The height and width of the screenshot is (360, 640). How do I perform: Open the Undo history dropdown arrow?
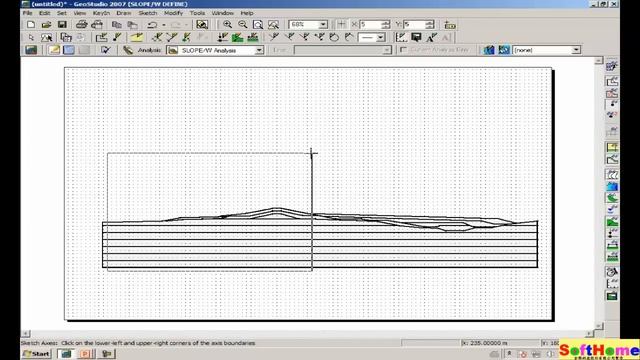[164, 25]
